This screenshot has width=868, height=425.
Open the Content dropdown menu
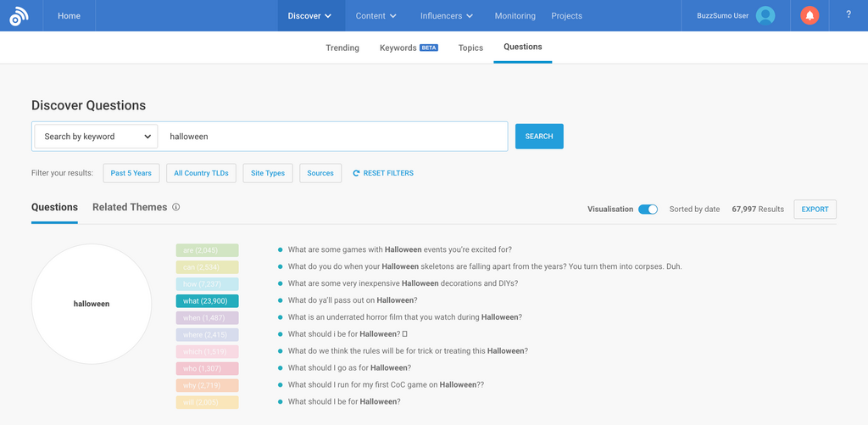tap(376, 15)
